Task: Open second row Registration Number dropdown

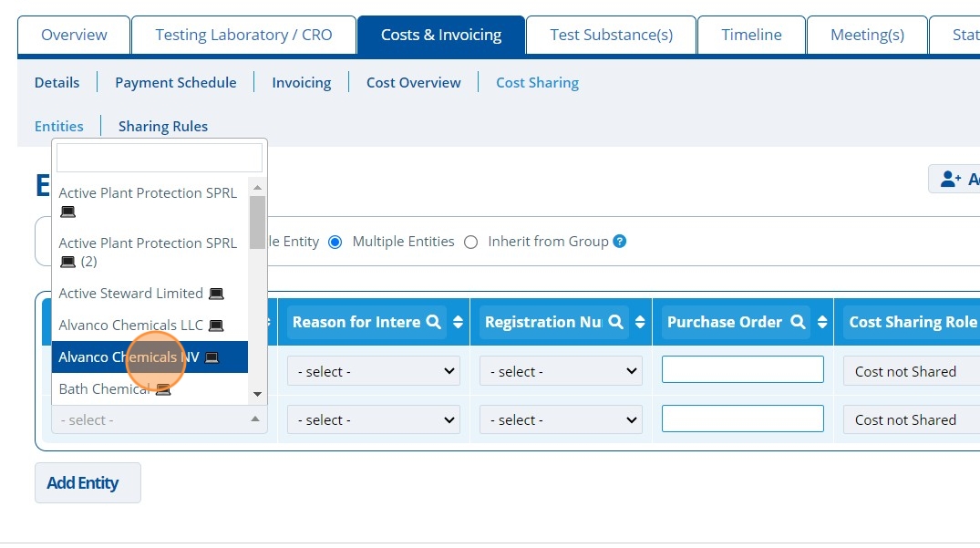Action: pyautogui.click(x=561, y=420)
